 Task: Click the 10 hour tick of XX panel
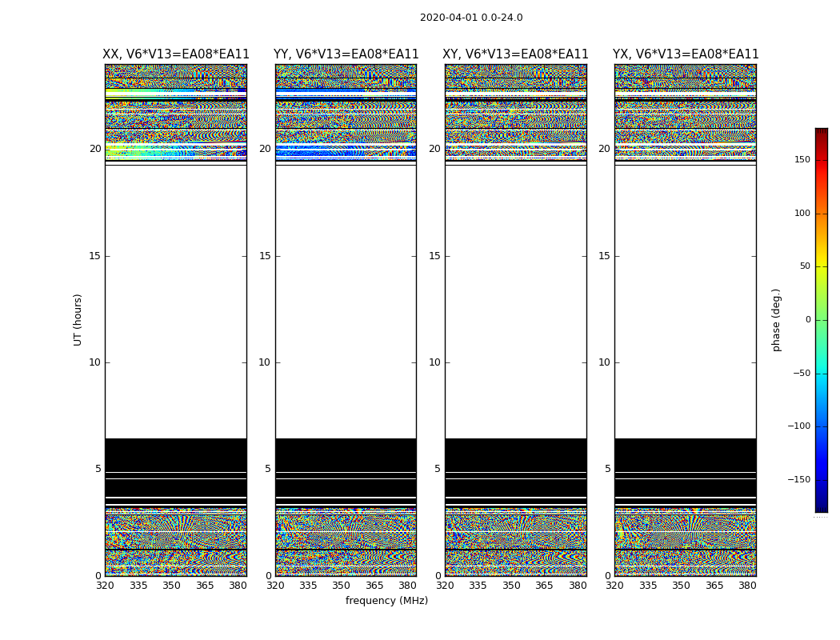tap(95, 362)
